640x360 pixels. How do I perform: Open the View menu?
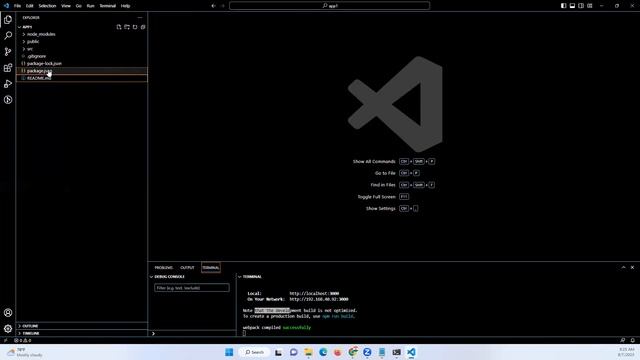click(66, 6)
